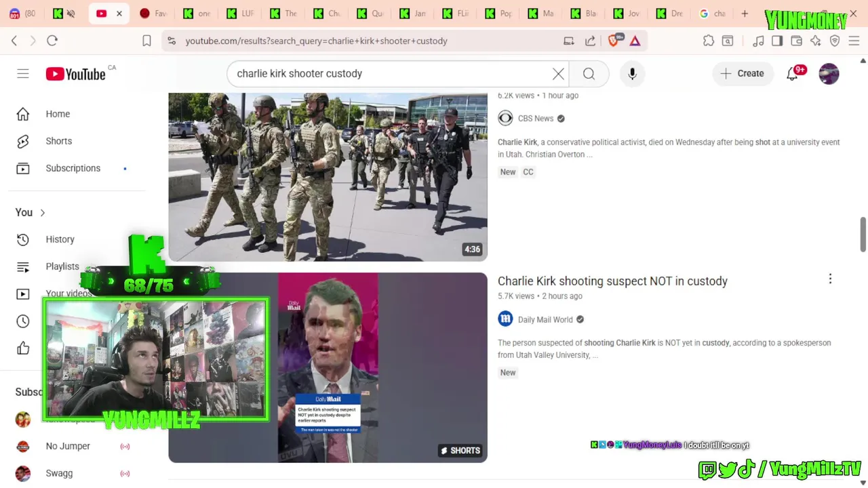Viewport: 868px width, 488px height.
Task: Switch to the 'Dre' browser tab
Action: [x=669, y=14]
